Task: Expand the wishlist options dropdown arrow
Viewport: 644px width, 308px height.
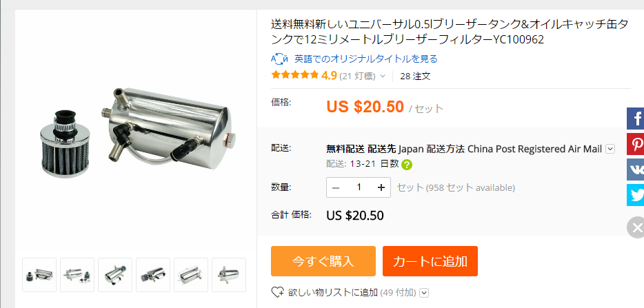Action: point(425,293)
